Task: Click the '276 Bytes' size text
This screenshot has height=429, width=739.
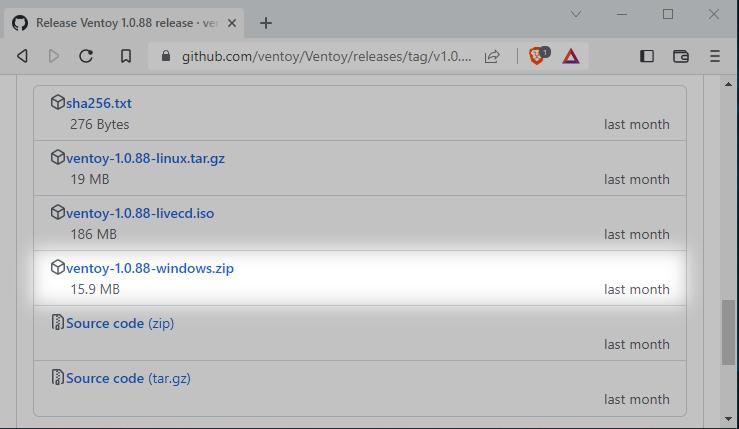Action: [99, 124]
